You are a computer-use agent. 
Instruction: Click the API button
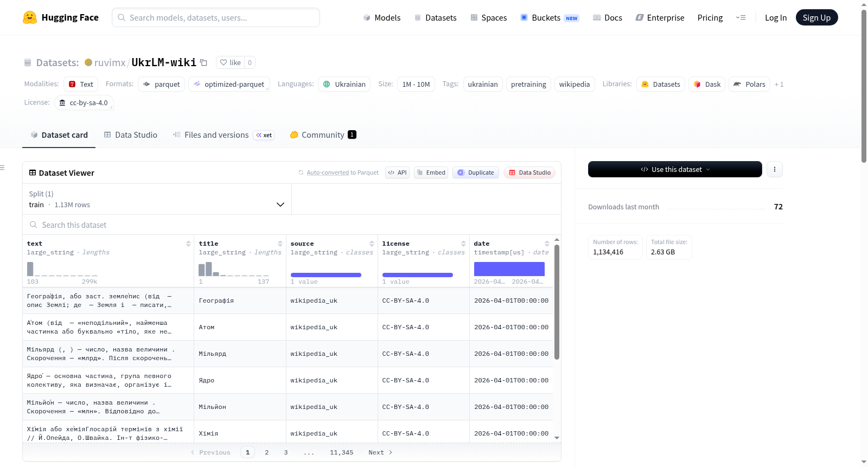coord(397,172)
